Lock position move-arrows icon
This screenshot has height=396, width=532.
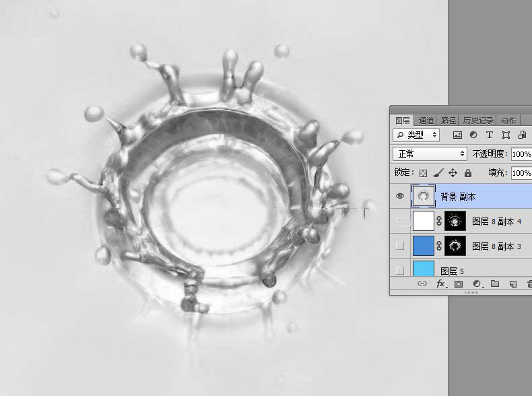point(453,173)
